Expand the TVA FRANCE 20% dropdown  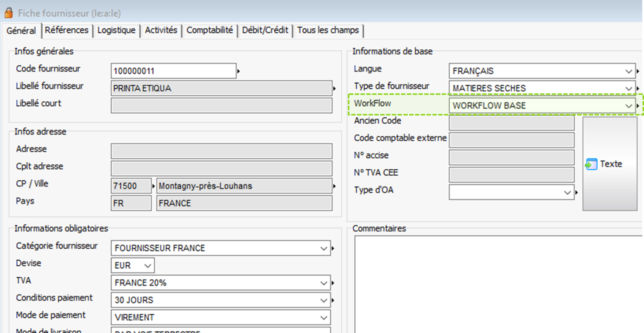(324, 283)
